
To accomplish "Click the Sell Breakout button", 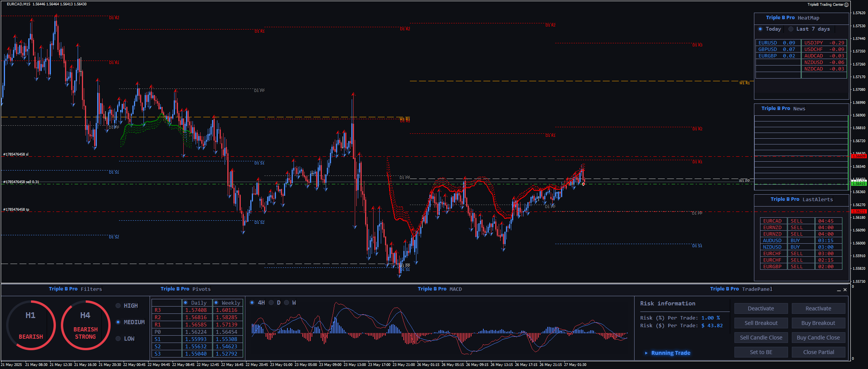I will click(x=761, y=323).
